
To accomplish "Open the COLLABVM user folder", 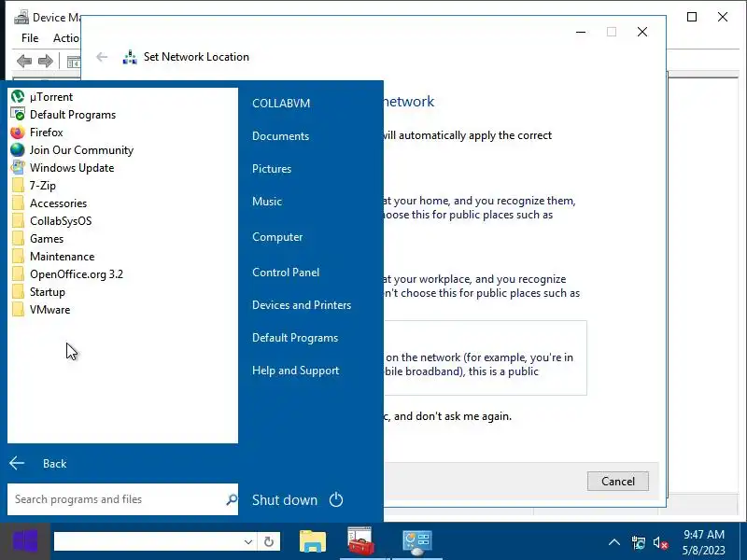I will point(281,104).
